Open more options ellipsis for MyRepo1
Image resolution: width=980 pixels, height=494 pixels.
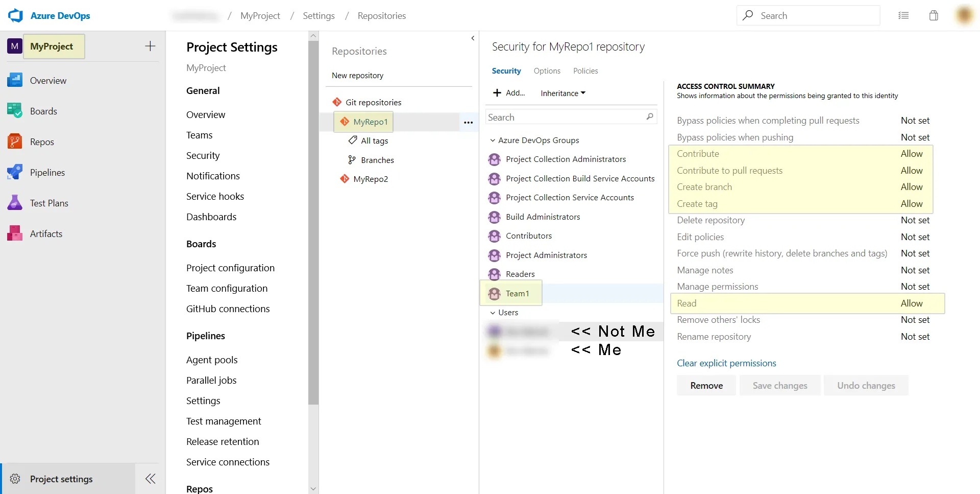[468, 123]
